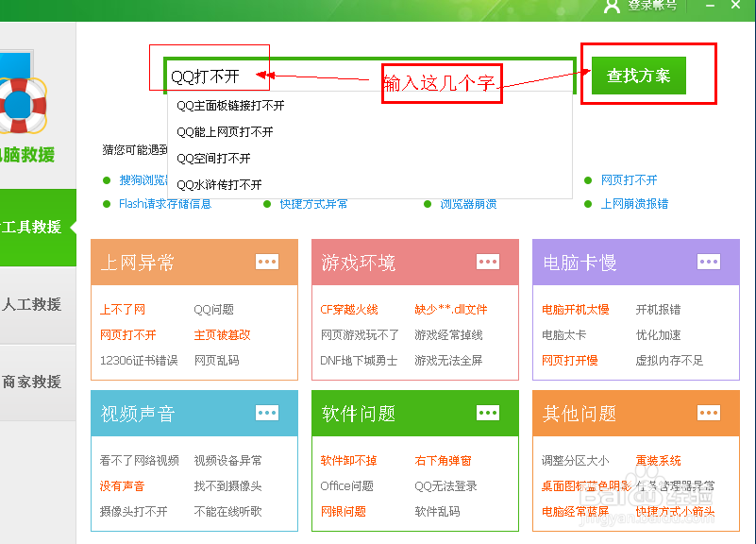Click 网页乱码 entry
The width and height of the screenshot is (756, 544).
tap(216, 361)
